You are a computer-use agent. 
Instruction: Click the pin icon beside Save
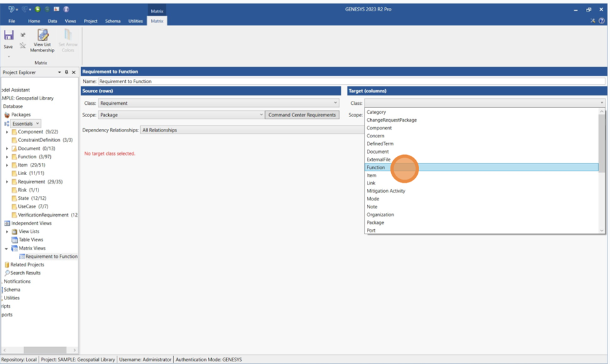coord(23,35)
